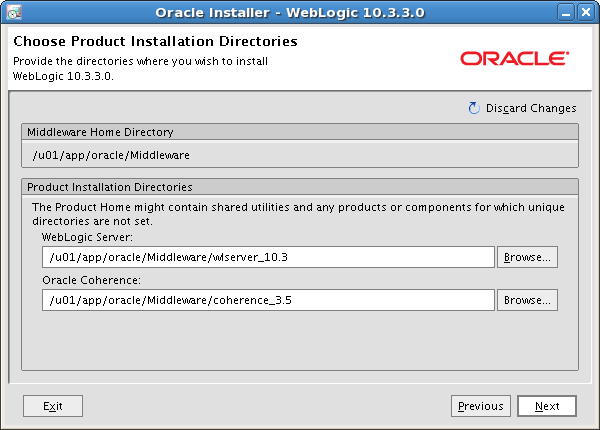
Task: Click the Discard Changes refresh icon
Action: point(474,108)
